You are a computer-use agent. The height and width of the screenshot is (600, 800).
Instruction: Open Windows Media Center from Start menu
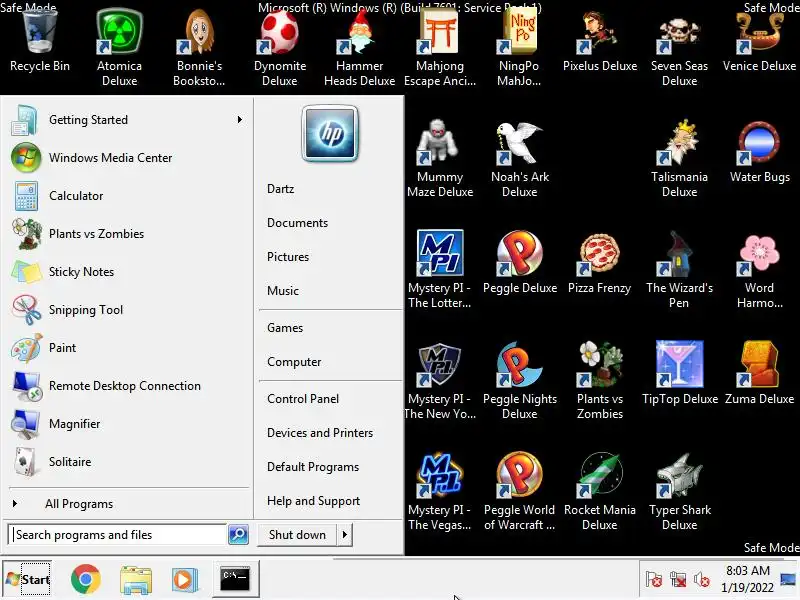tap(128, 158)
